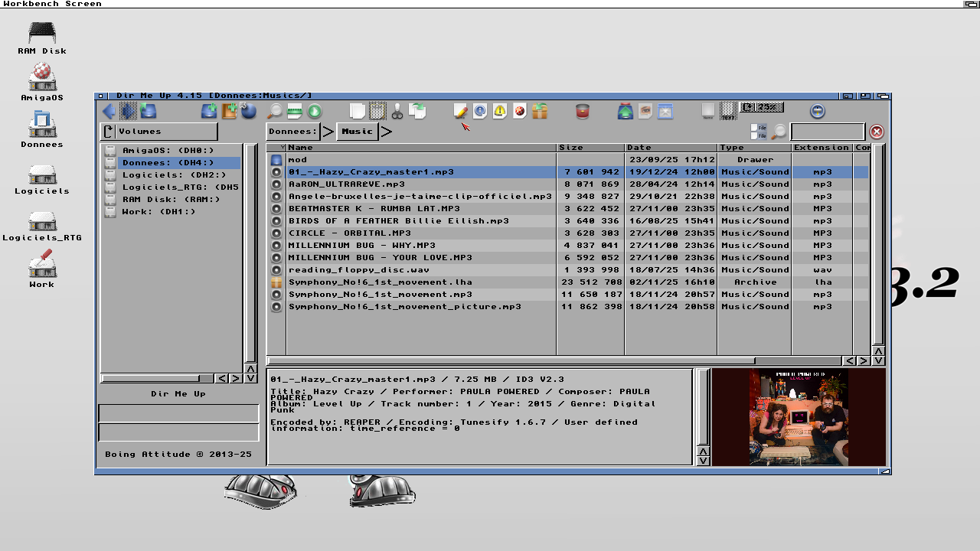Open the Trash can icon to delete files
Image resolution: width=980 pixels, height=551 pixels.
(x=582, y=111)
